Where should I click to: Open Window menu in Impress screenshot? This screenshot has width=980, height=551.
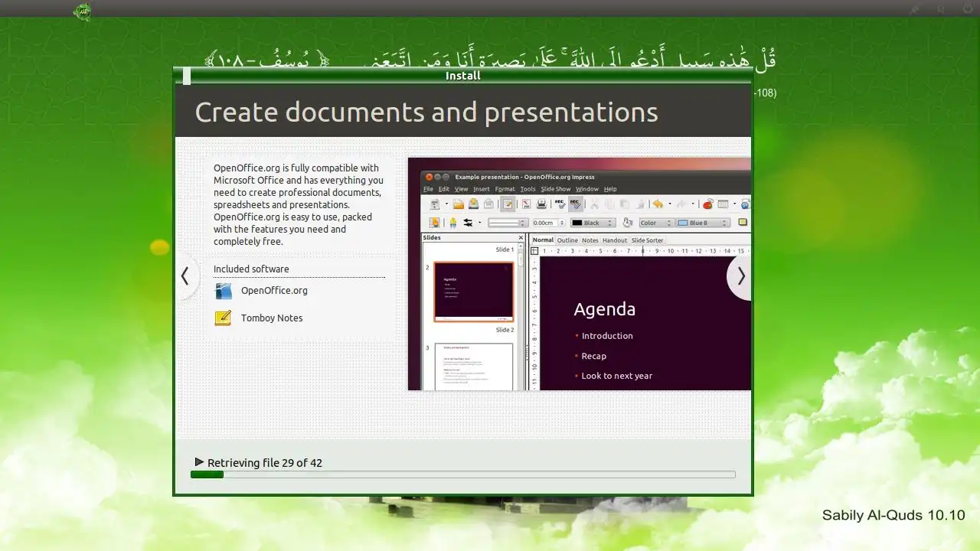click(x=587, y=189)
